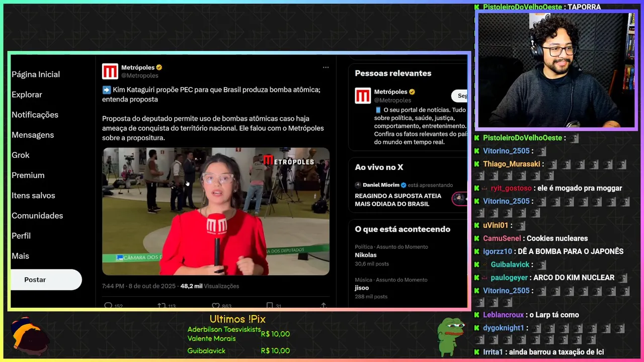Bookmark the tweet with the bookmark icon
Image resolution: width=644 pixels, height=362 pixels.
[x=270, y=306]
